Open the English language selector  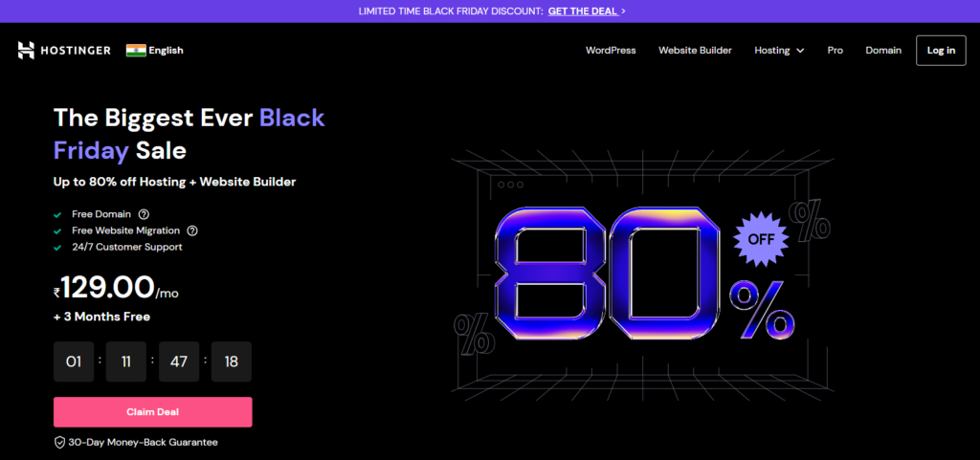(166, 51)
